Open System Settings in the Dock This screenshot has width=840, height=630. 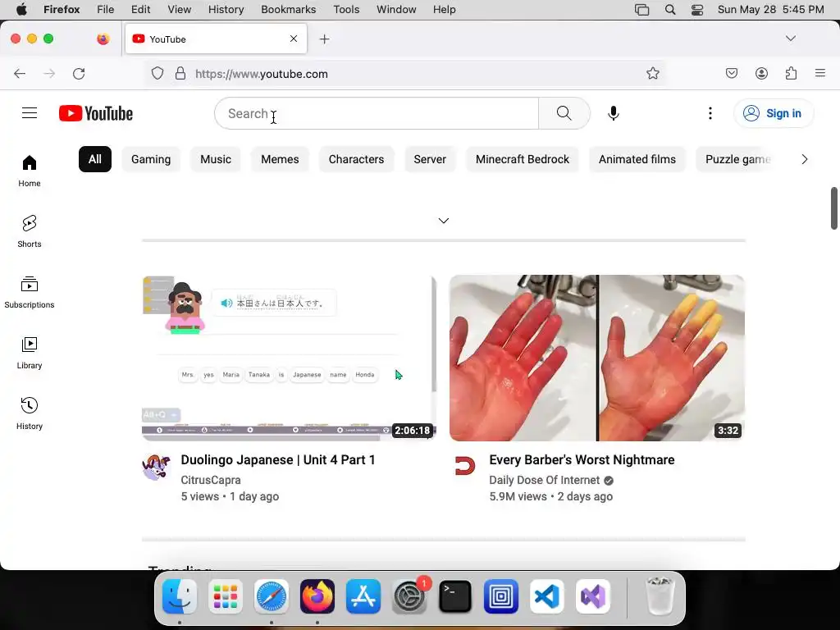coord(410,596)
